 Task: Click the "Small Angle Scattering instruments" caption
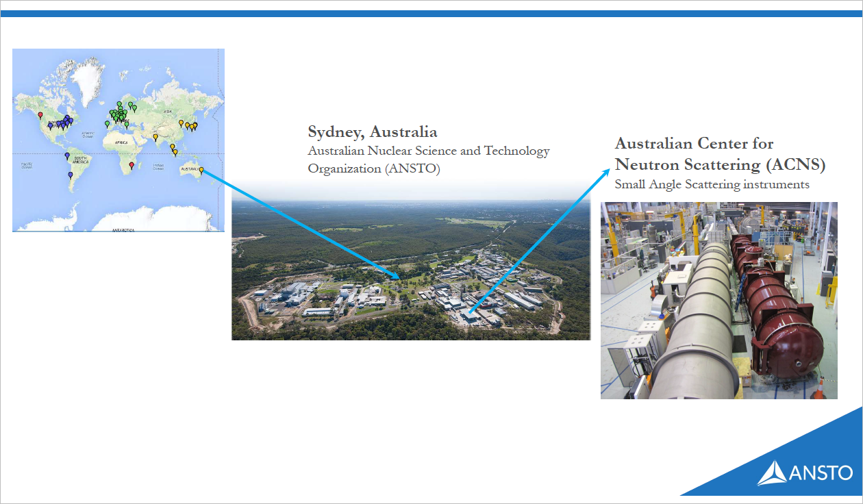712,184
